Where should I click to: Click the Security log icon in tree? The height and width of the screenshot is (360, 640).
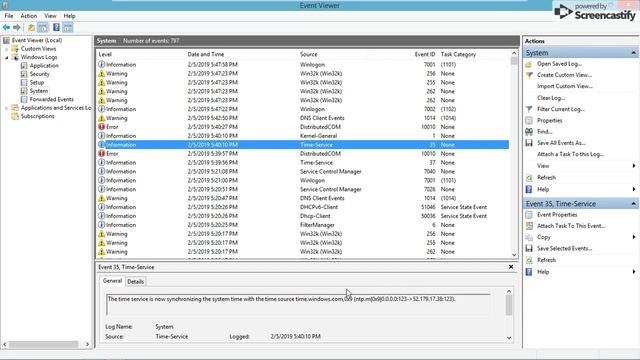(24, 74)
